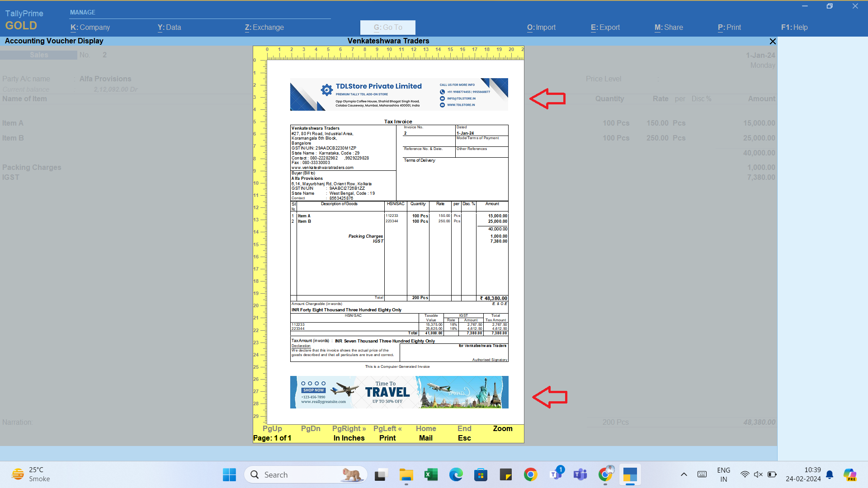Screen dimensions: 868x488
Task: Expand hidden system tray icons
Action: (x=684, y=474)
